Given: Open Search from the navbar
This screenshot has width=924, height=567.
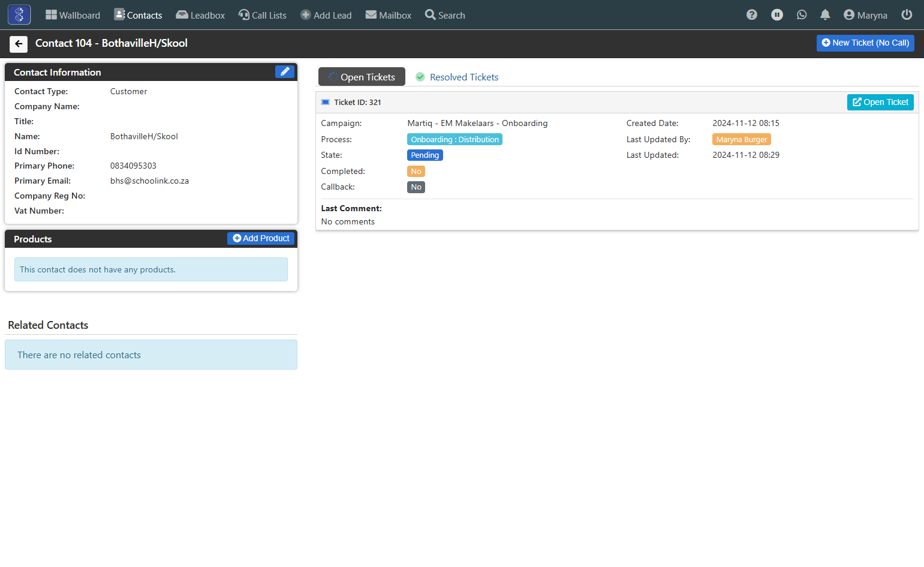Looking at the screenshot, I should point(445,15).
